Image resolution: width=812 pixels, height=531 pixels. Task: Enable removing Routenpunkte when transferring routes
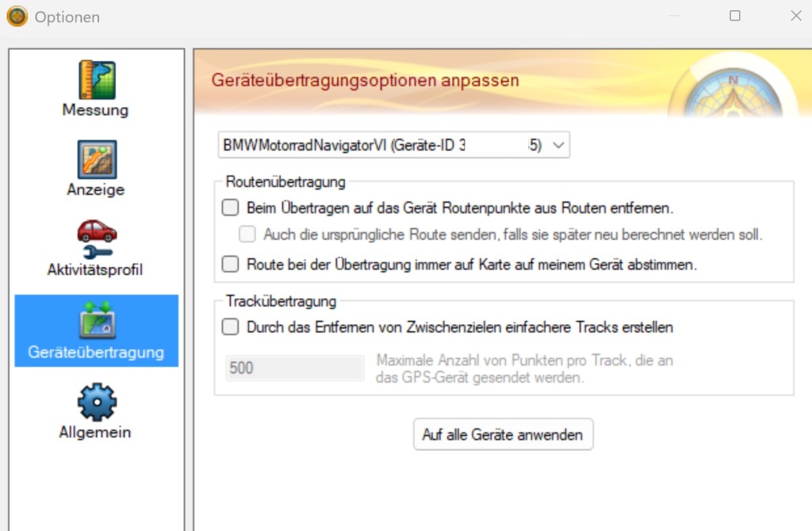230,208
